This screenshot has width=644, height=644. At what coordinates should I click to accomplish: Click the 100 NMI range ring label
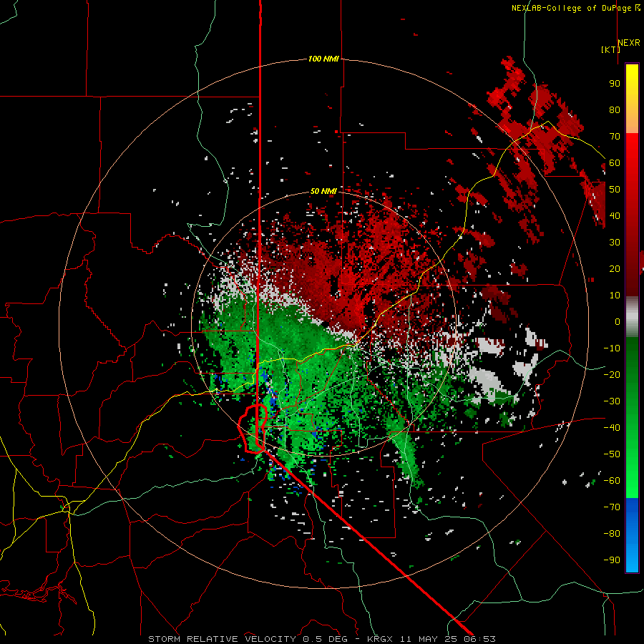(x=323, y=59)
